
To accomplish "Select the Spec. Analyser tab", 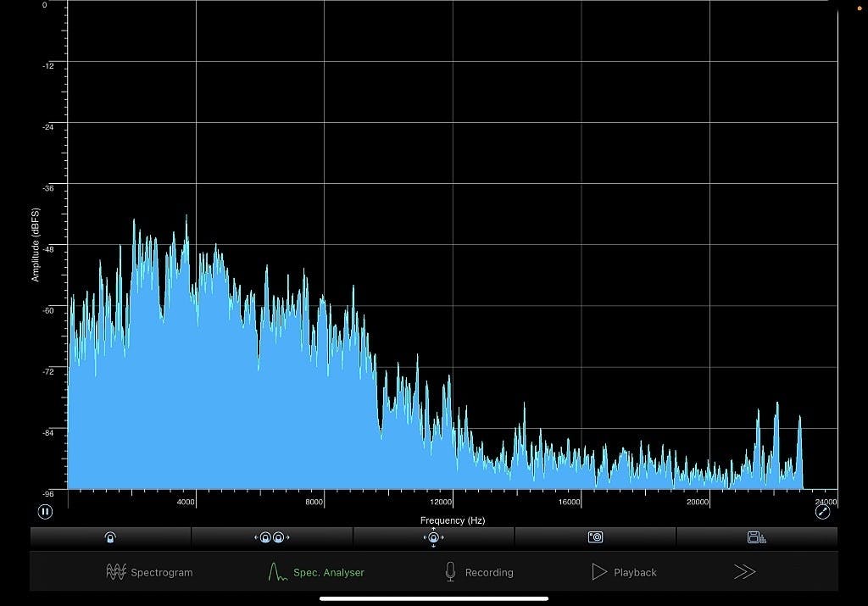I will point(316,572).
